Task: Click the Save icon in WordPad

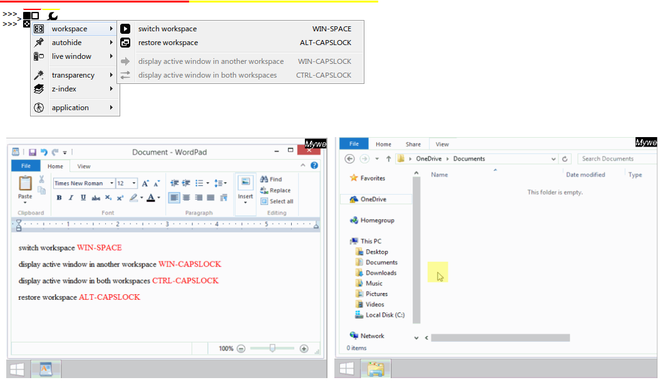Action: coord(32,152)
